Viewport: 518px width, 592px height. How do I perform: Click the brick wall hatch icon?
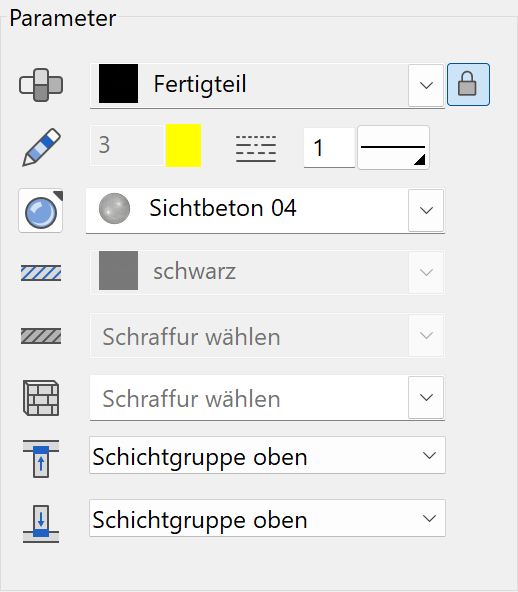tap(41, 398)
